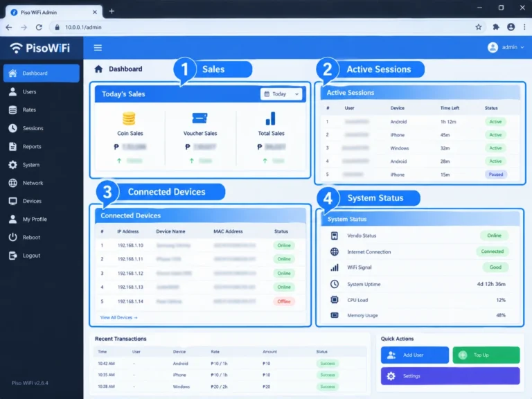532x399 pixels.
Task: Close the Piso WiFi Admin tab
Action: click(95, 12)
